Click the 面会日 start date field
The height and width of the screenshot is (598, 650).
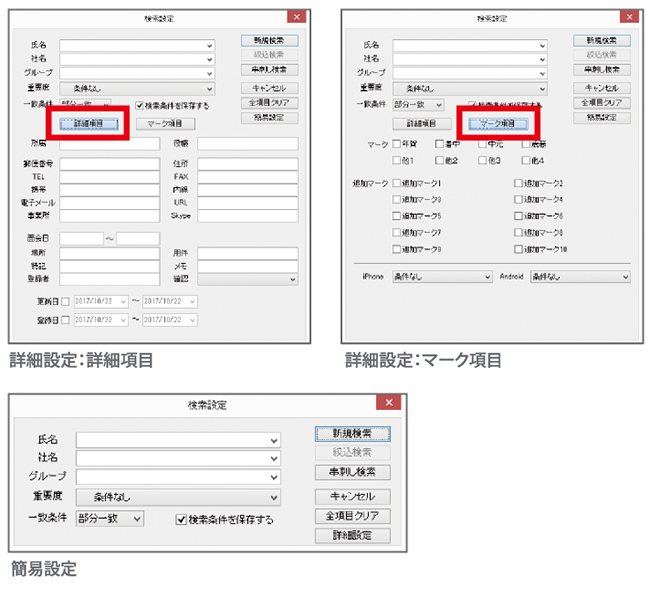pos(81,239)
